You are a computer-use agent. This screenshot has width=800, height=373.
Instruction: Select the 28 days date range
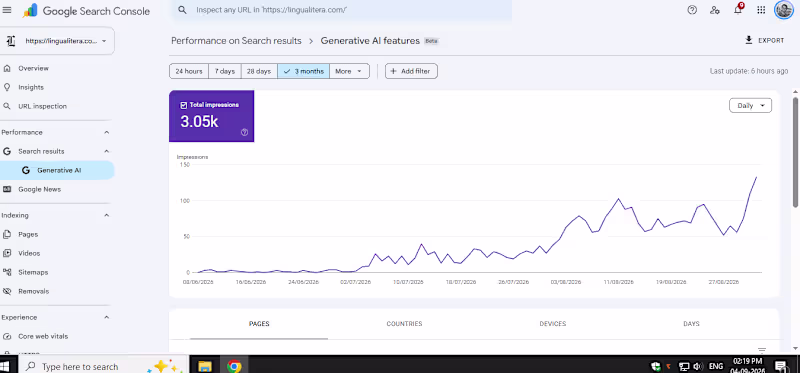pyautogui.click(x=259, y=71)
